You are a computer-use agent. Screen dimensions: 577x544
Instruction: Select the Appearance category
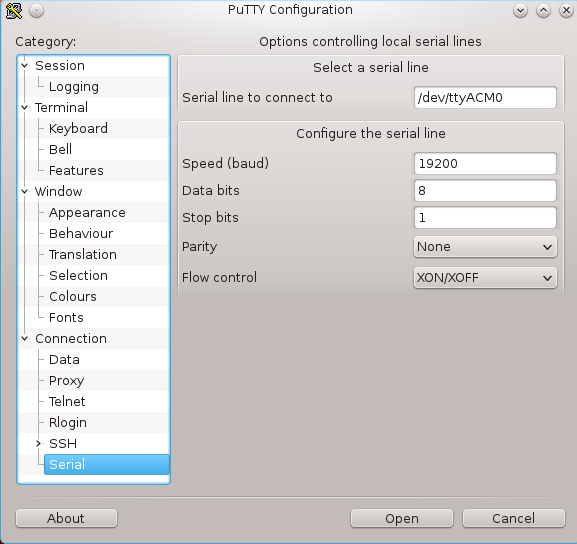tap(87, 213)
